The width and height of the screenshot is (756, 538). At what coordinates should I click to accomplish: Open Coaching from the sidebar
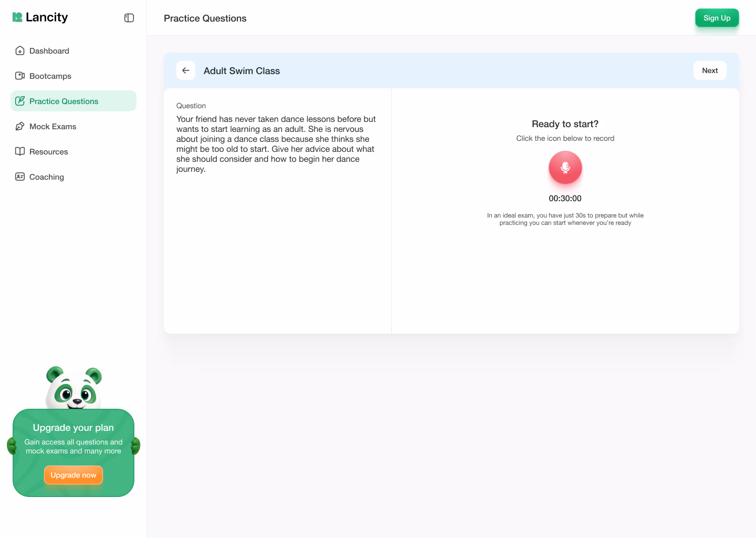coord(73,177)
